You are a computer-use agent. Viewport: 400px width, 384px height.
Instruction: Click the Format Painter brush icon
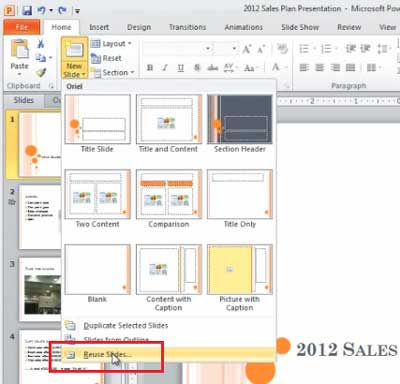pyautogui.click(x=41, y=72)
